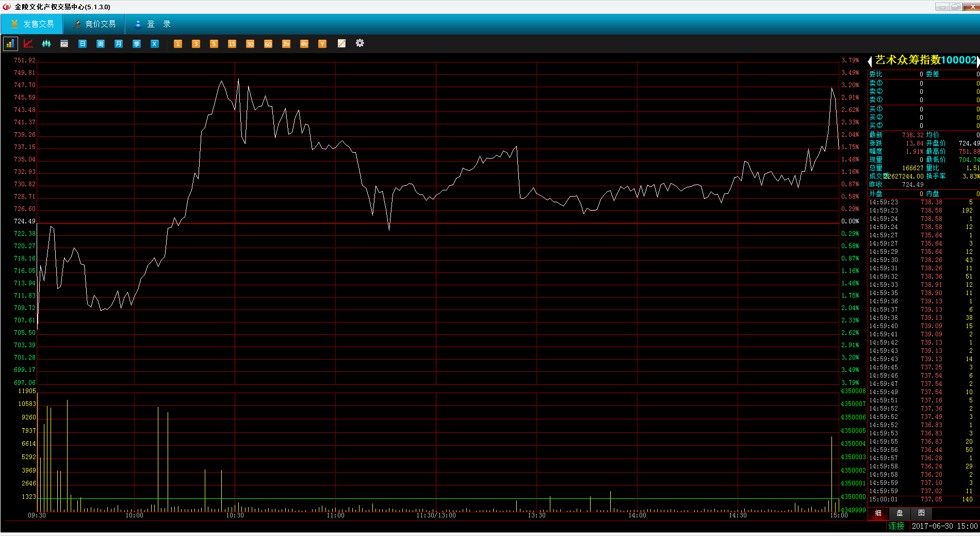Go to previous instrument with left arrow
Image resolution: width=980 pixels, height=536 pixels.
870,61
